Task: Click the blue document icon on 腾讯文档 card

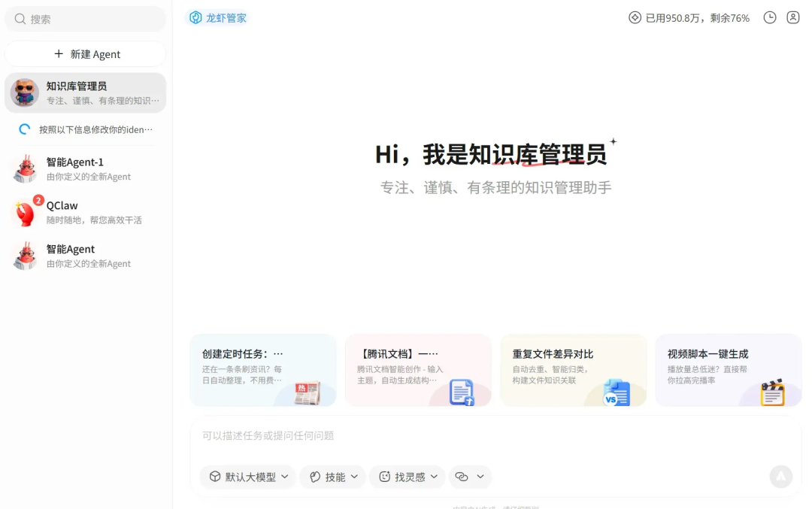Action: [462, 392]
